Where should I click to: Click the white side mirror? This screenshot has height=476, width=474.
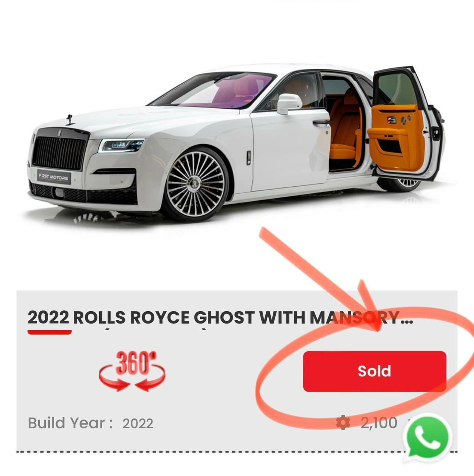[x=289, y=104]
